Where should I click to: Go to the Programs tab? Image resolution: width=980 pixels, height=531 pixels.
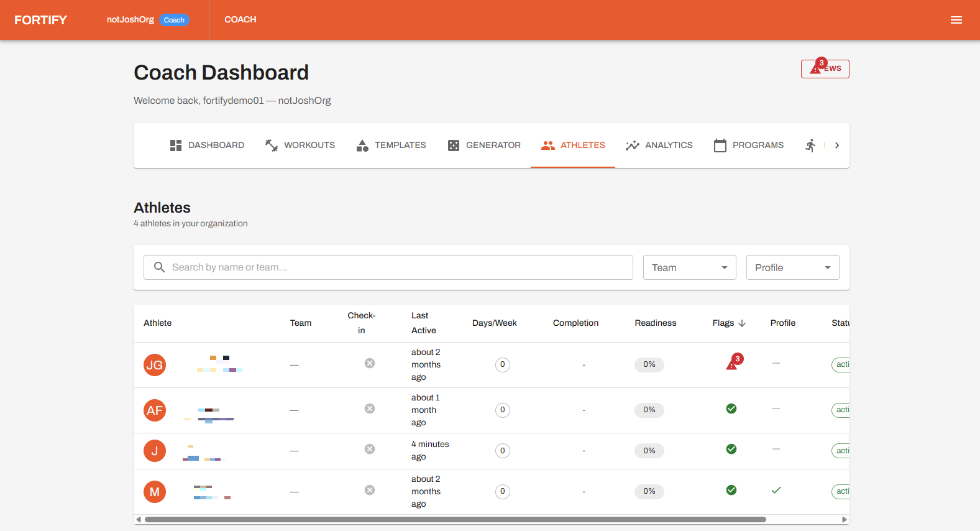point(749,145)
